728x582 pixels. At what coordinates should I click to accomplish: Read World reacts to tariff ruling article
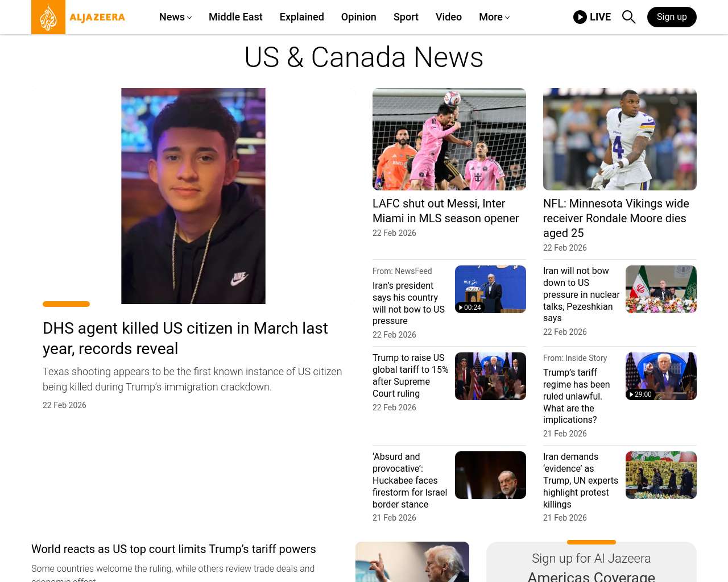(x=173, y=549)
